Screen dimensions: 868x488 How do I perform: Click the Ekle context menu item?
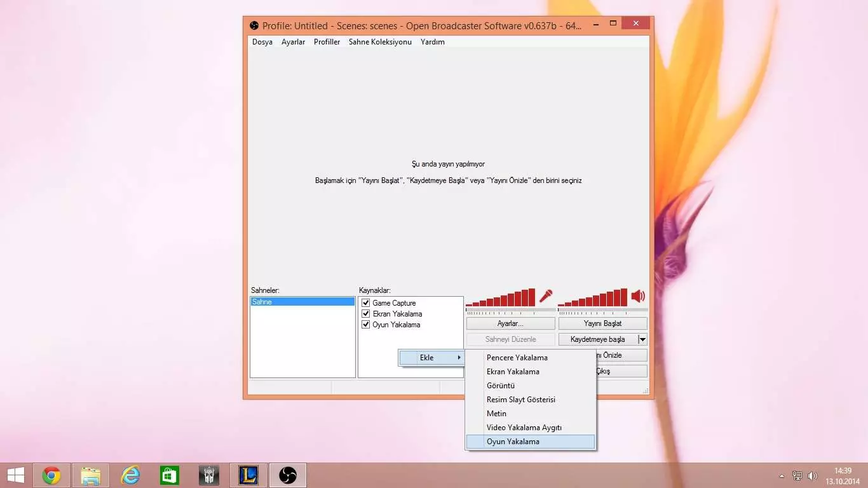pos(432,358)
